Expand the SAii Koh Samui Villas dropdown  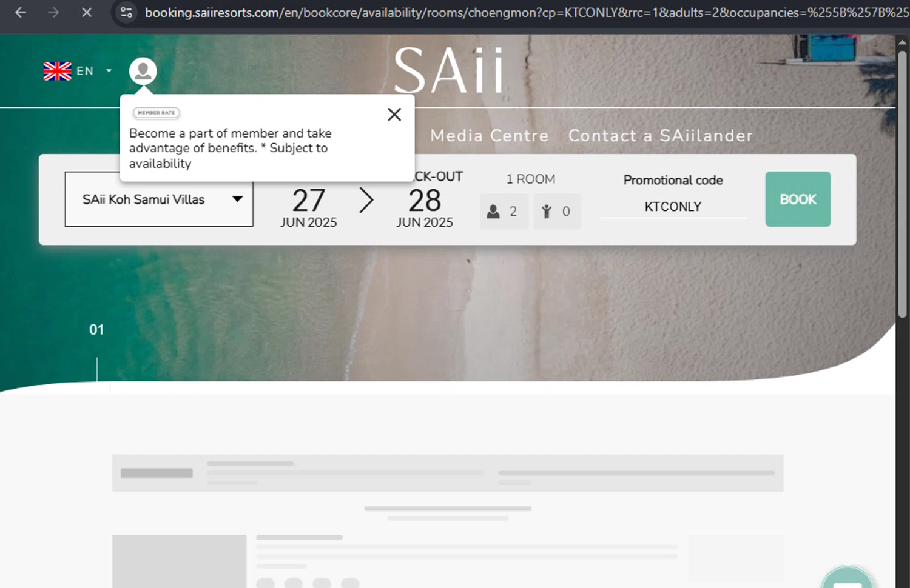click(159, 199)
